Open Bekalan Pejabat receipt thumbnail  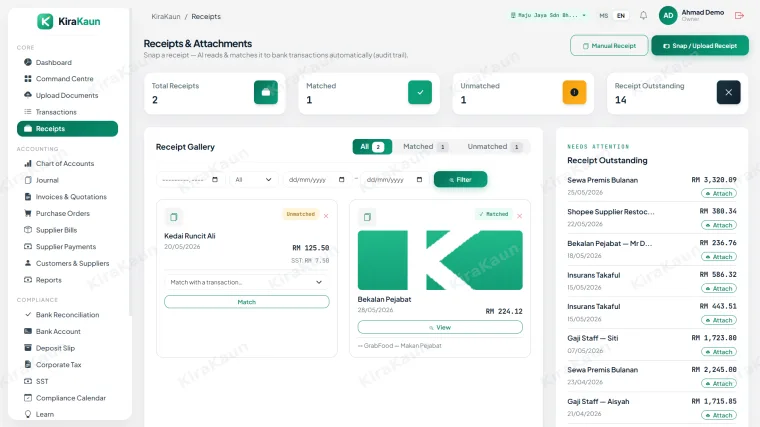pyautogui.click(x=440, y=260)
